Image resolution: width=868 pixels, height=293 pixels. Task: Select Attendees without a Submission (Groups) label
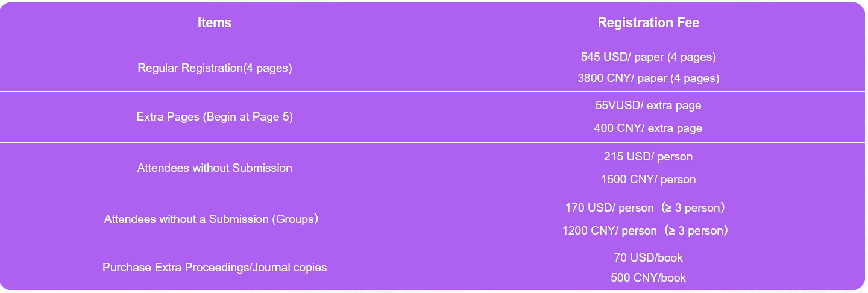(x=211, y=219)
